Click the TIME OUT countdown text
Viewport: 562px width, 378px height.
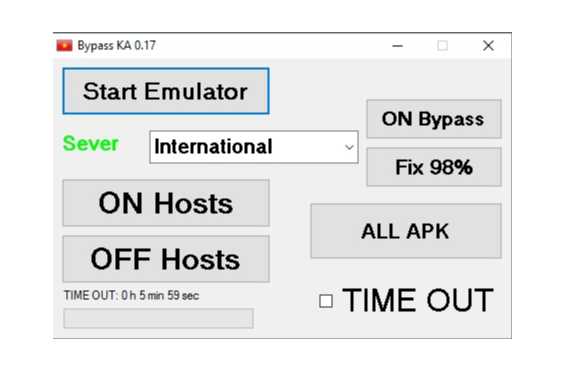click(x=131, y=296)
